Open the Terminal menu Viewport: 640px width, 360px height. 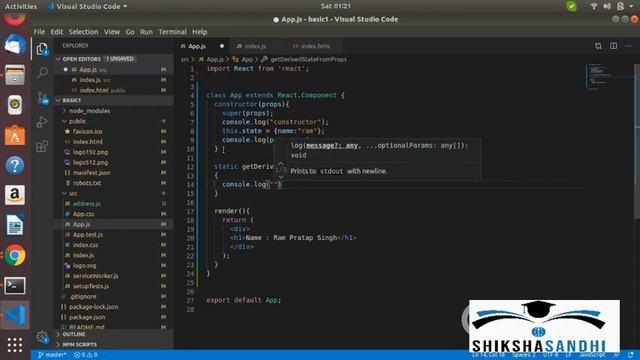click(172, 32)
